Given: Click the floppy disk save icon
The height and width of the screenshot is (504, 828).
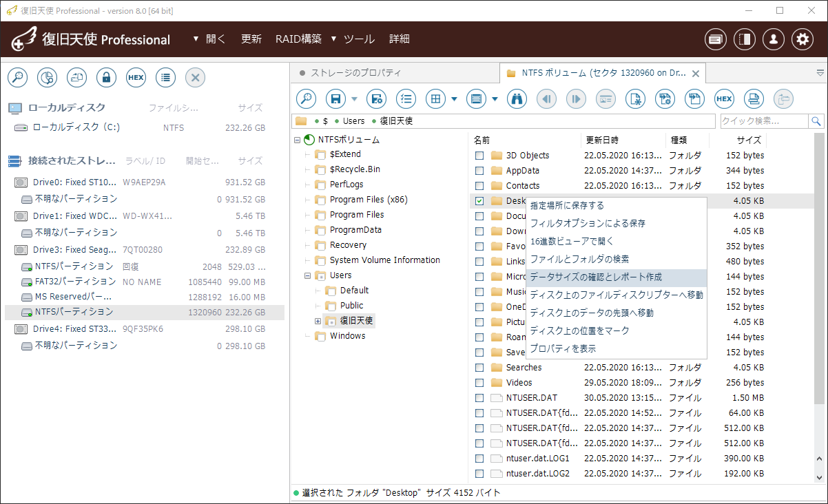Looking at the screenshot, I should pos(336,99).
